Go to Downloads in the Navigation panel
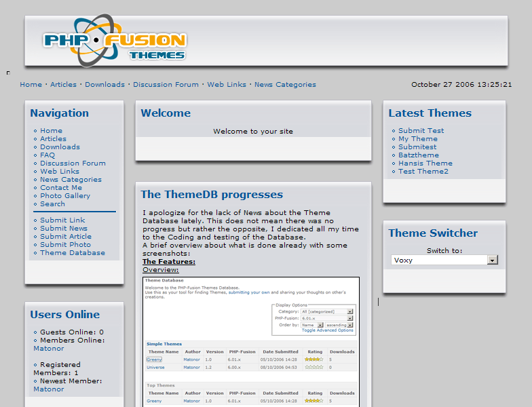 click(x=60, y=147)
